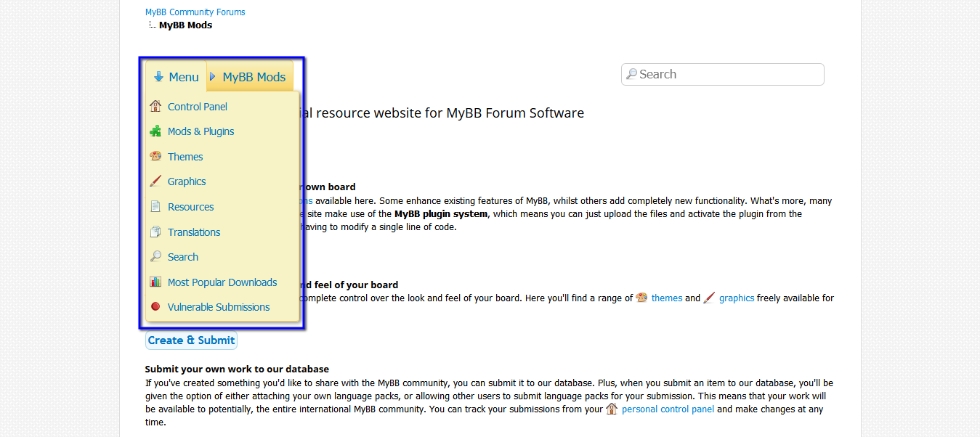Click the palette icon next to themes link

tap(641, 298)
